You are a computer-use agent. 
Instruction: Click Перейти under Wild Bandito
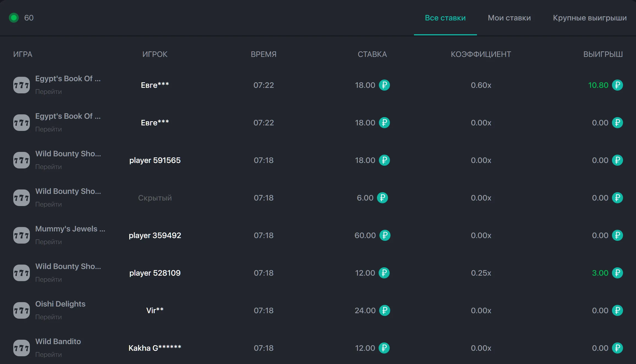[x=48, y=354]
